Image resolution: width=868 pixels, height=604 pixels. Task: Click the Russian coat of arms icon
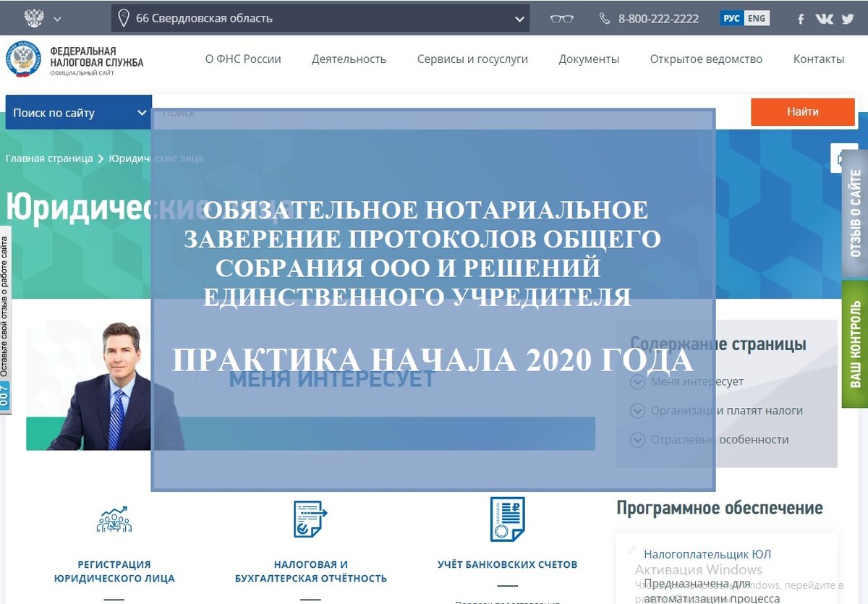pos(33,18)
